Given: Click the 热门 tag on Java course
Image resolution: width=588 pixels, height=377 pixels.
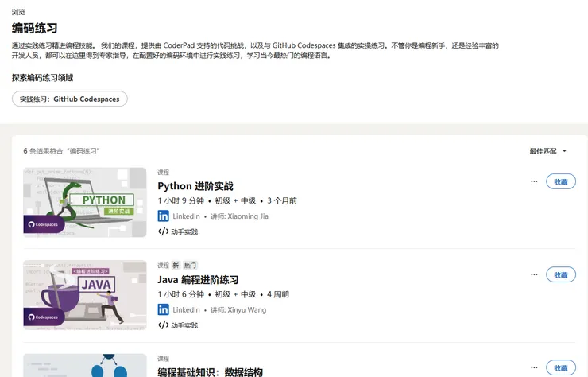Looking at the screenshot, I should click(190, 266).
